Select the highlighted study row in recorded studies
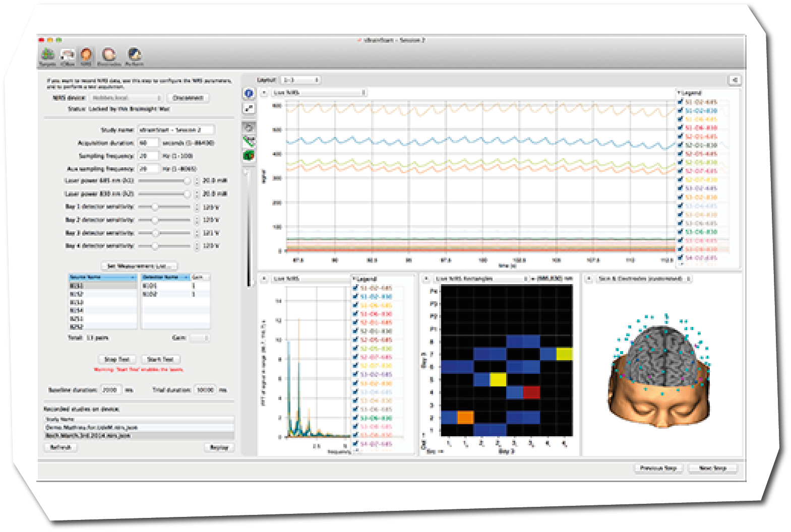This screenshot has height=532, width=791. pos(139,435)
